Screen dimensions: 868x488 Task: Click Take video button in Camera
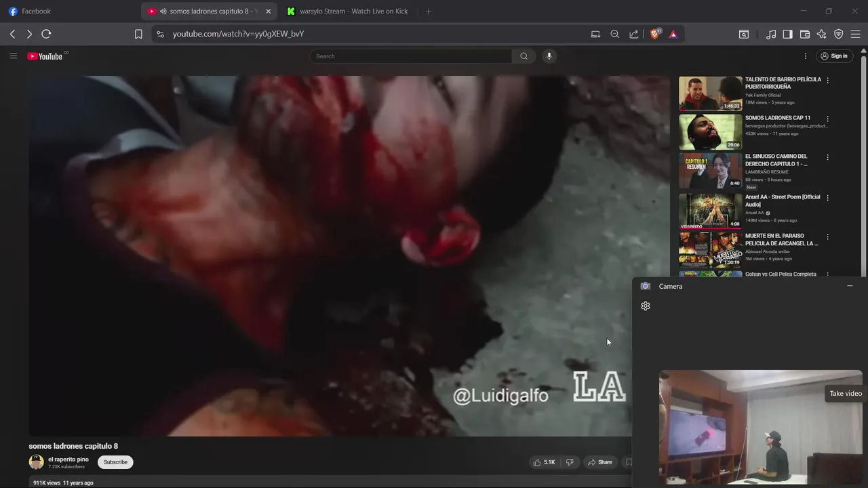click(846, 394)
